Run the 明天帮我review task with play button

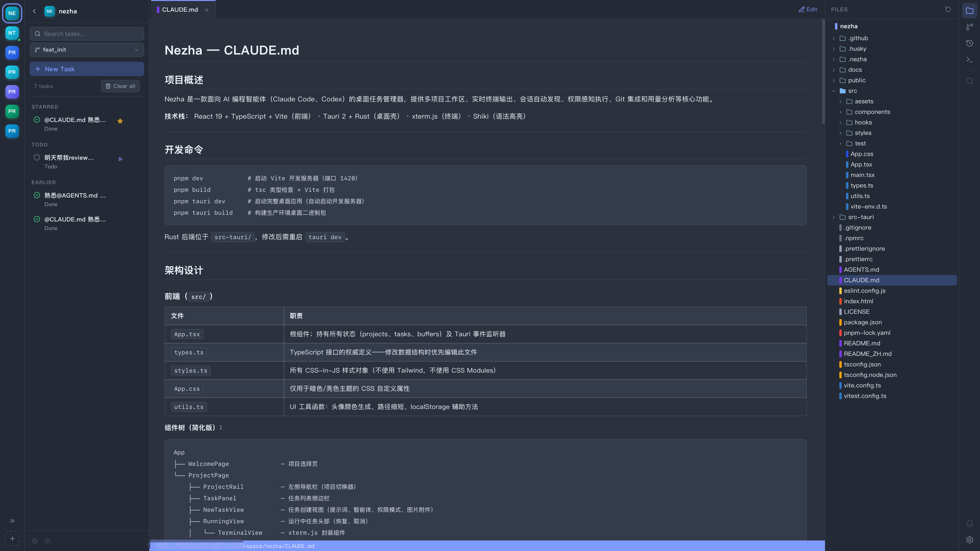(120, 159)
